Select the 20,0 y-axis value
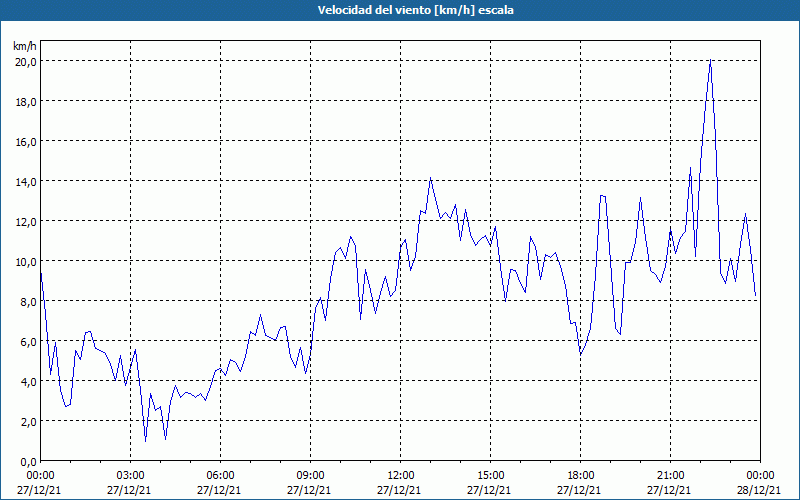 (26, 61)
